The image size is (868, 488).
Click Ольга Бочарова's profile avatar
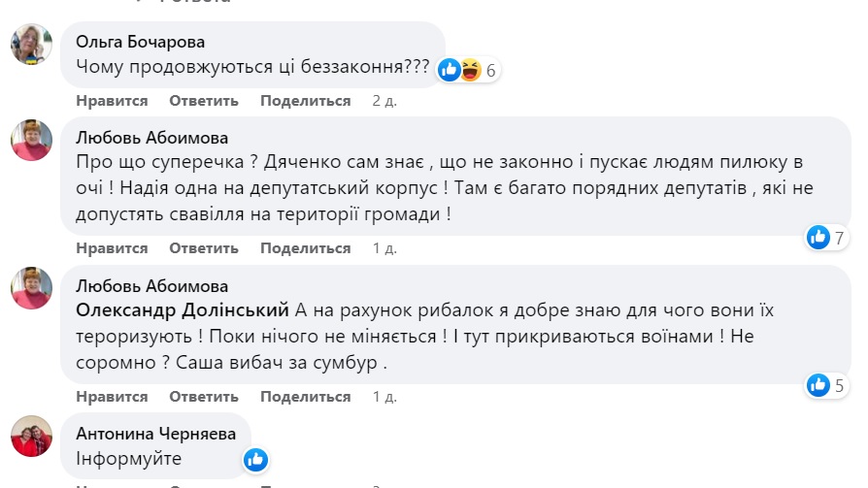[31, 44]
